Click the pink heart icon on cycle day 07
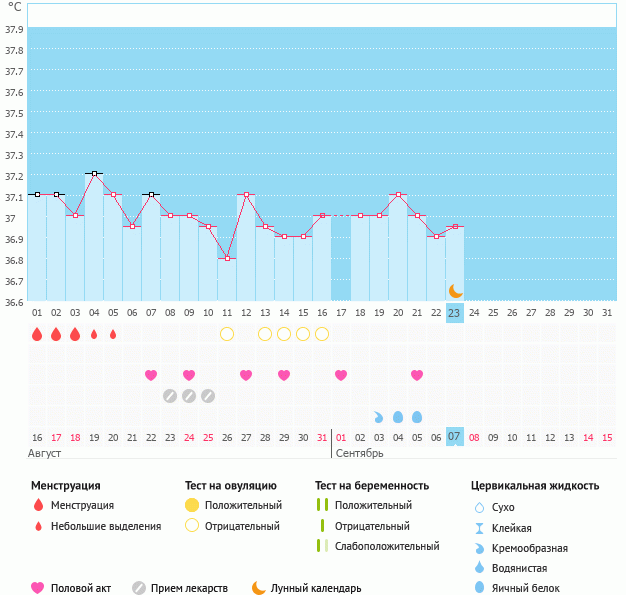 point(151,375)
